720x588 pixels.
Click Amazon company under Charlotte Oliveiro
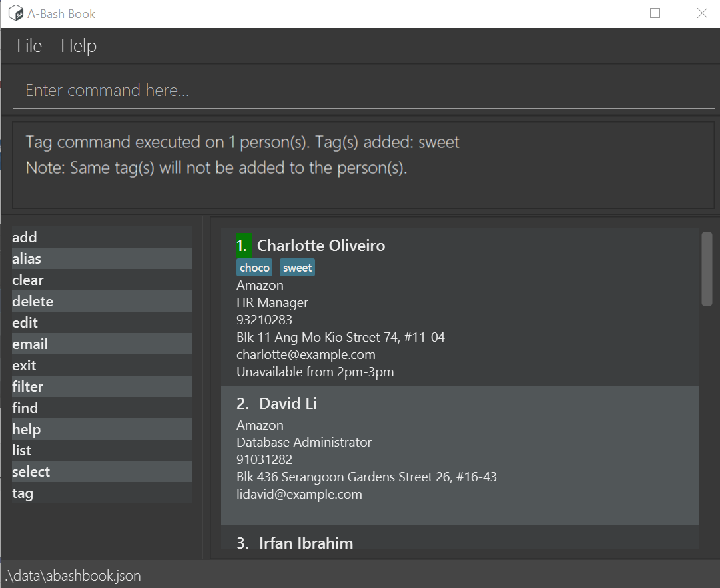coord(260,286)
